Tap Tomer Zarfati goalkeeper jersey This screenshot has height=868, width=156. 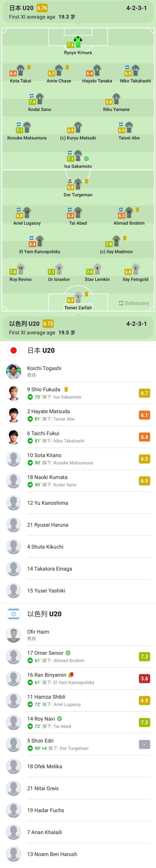coord(78,297)
